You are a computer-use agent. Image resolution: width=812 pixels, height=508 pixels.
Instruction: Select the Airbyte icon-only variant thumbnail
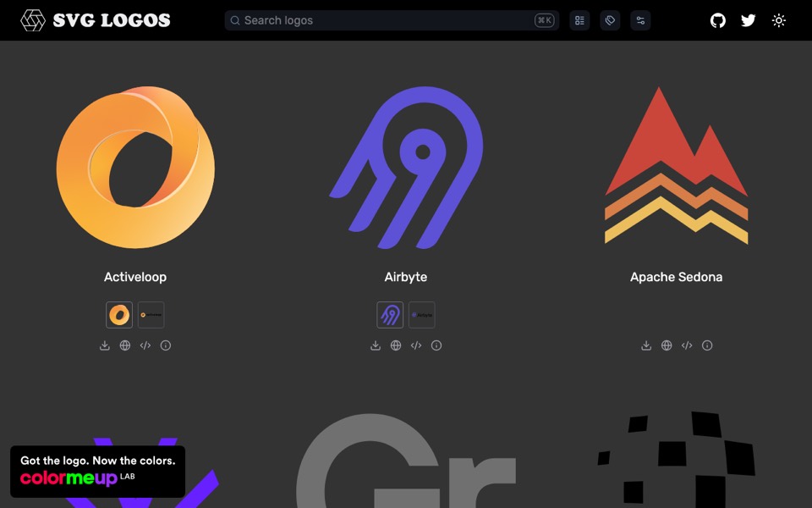coord(390,315)
